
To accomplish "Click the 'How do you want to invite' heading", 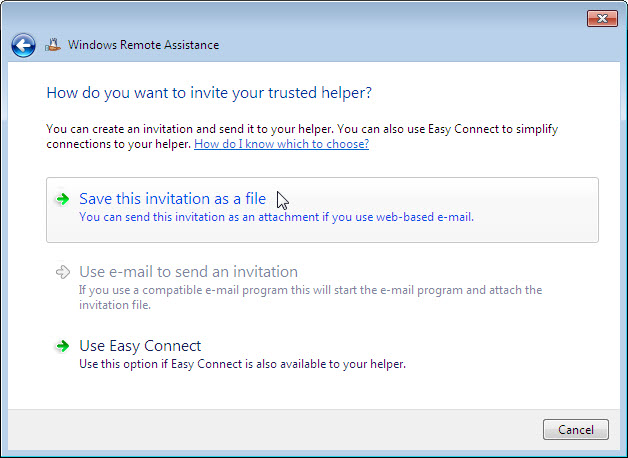I will 209,93.
